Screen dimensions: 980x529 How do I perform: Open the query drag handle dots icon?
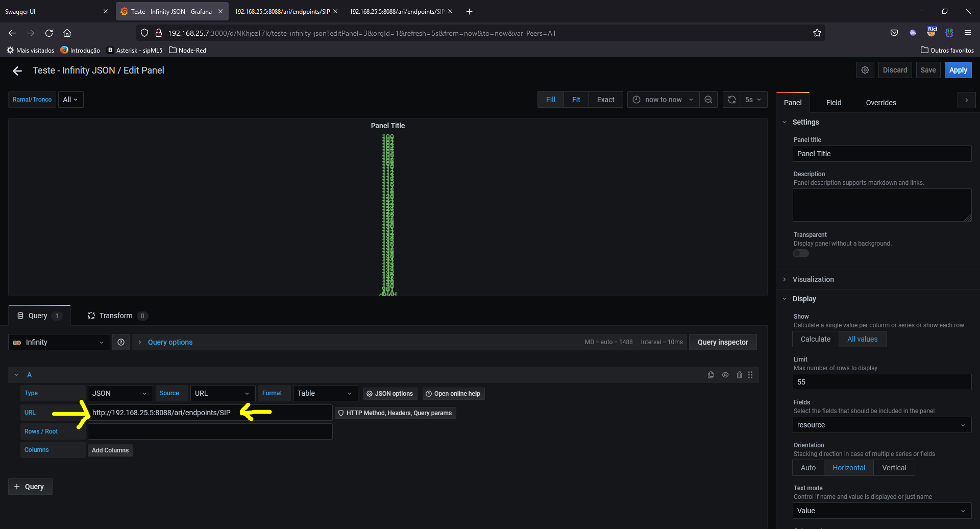click(x=750, y=374)
